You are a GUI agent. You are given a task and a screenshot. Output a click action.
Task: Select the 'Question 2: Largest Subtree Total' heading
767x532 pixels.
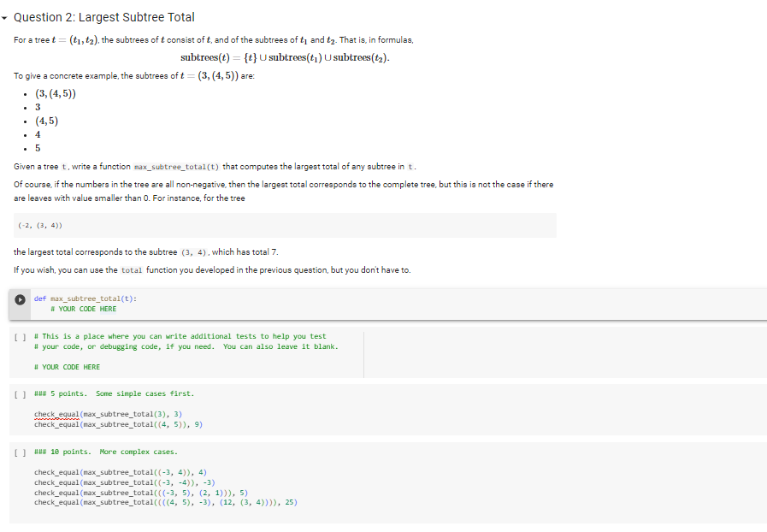point(106,16)
